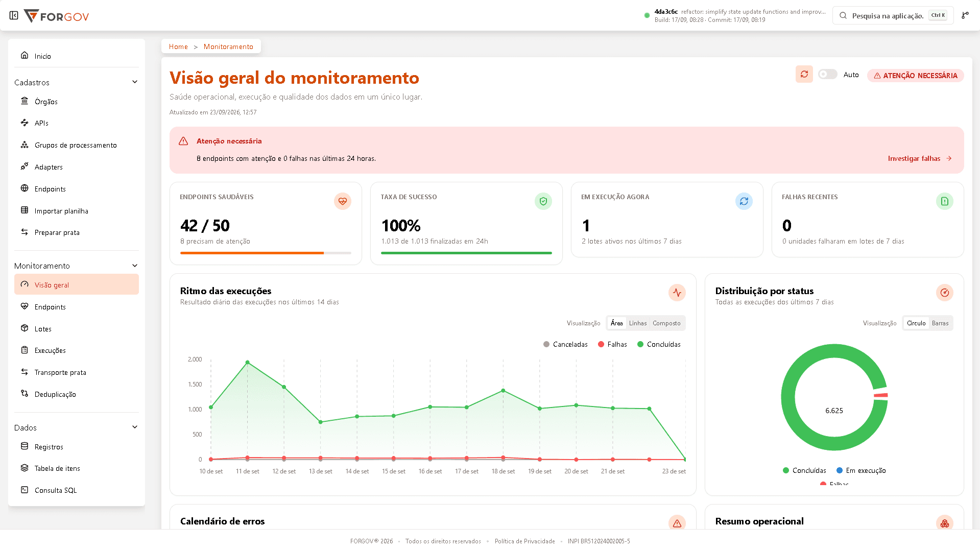The image size is (980, 551).
Task: Open Política de Privacidade footer link
Action: [x=524, y=541]
